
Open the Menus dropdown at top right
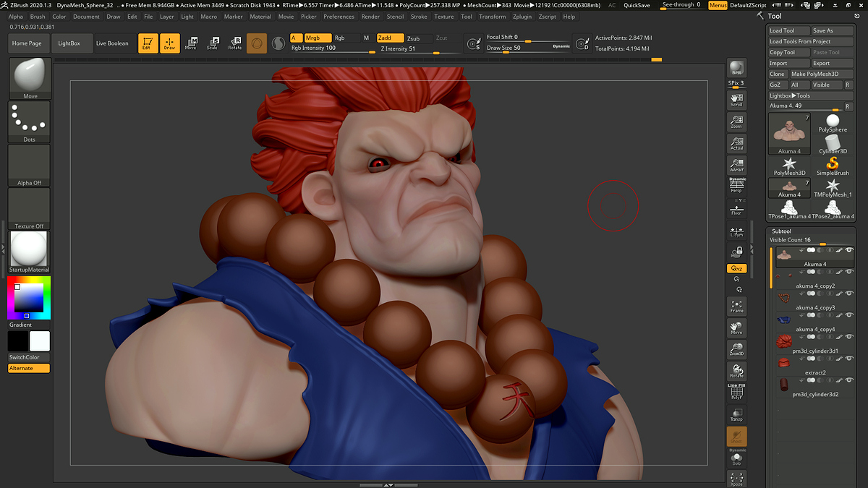click(717, 5)
